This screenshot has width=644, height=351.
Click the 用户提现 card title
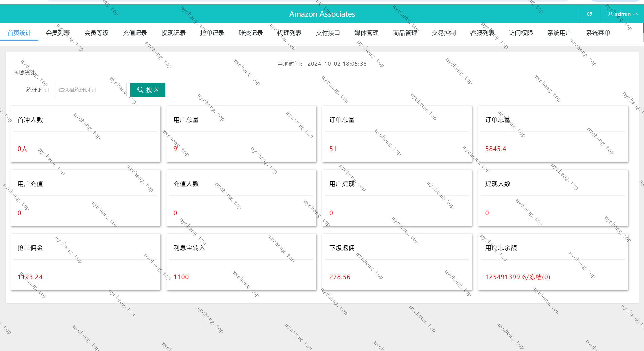pos(342,184)
